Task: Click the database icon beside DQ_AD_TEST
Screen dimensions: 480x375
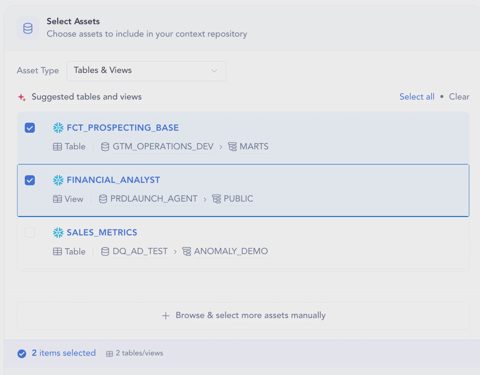Action: tap(105, 251)
